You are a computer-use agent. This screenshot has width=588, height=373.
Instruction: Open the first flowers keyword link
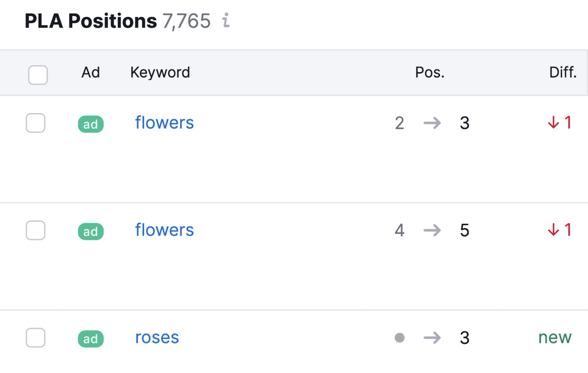(164, 122)
